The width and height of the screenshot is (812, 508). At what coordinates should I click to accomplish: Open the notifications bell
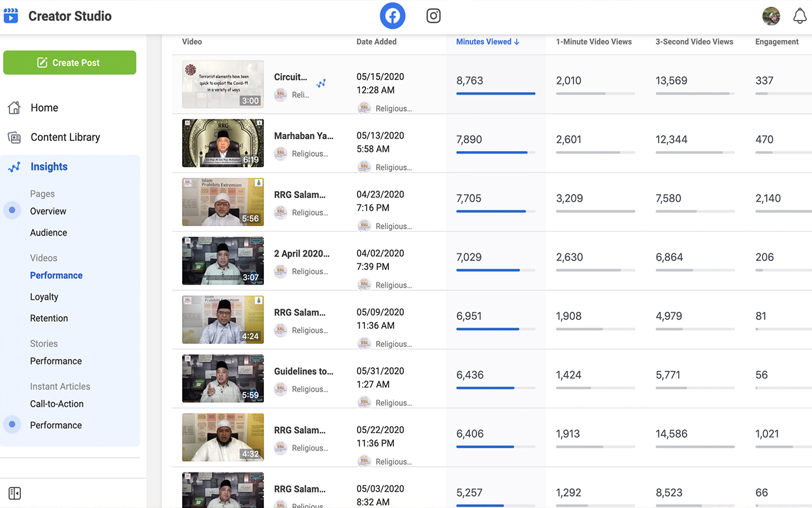tap(800, 17)
